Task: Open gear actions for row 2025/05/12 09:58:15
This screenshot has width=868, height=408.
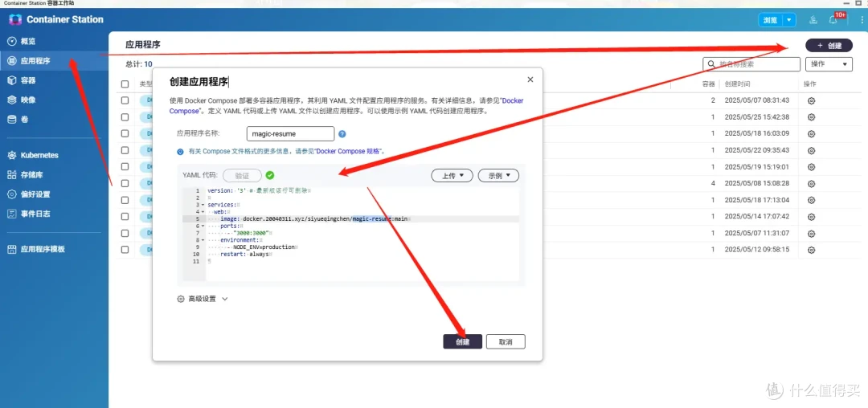Action: tap(811, 250)
